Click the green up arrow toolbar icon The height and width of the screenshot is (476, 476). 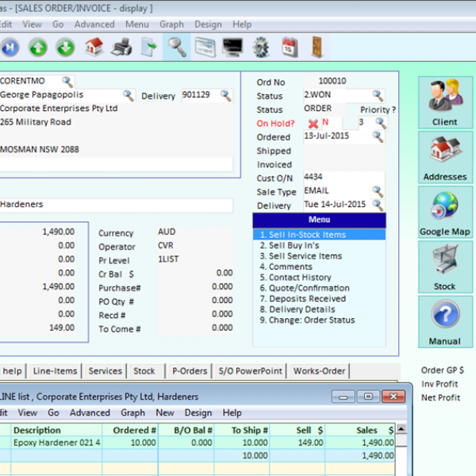click(37, 48)
